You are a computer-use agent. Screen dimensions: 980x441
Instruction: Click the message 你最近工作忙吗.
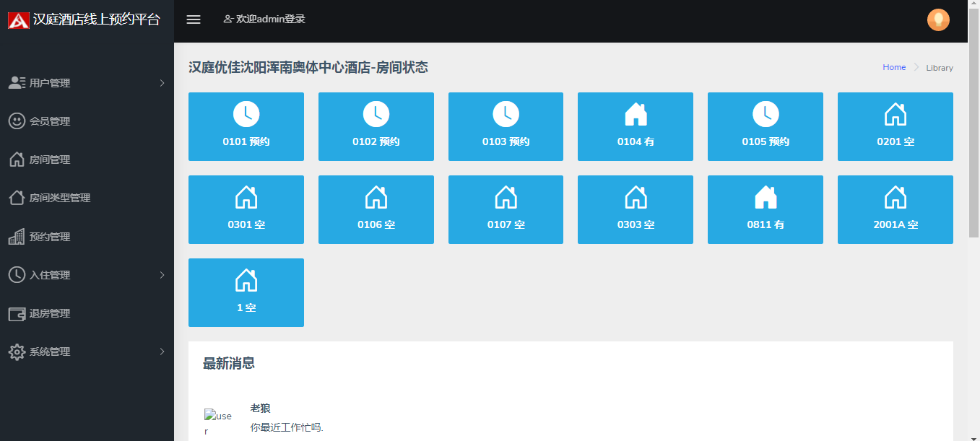coord(287,427)
